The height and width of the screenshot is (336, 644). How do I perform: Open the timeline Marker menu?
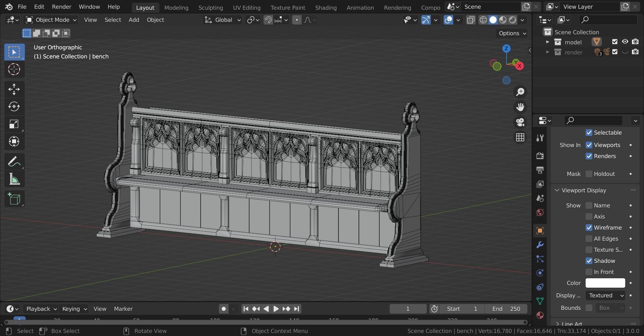point(123,309)
